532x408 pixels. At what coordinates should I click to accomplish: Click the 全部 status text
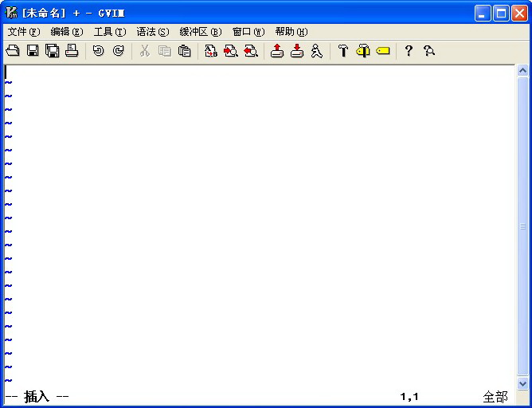tap(495, 397)
